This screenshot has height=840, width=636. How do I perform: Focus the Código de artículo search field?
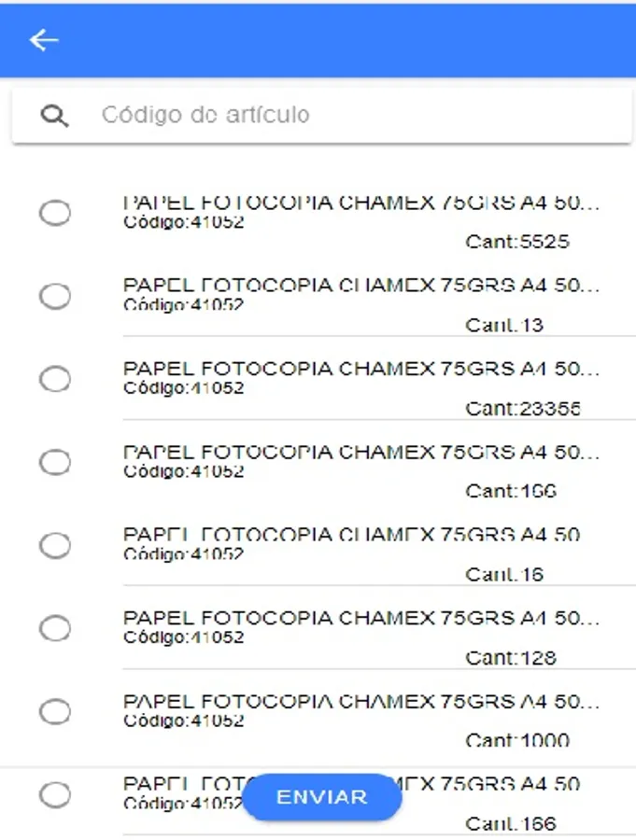click(355, 116)
